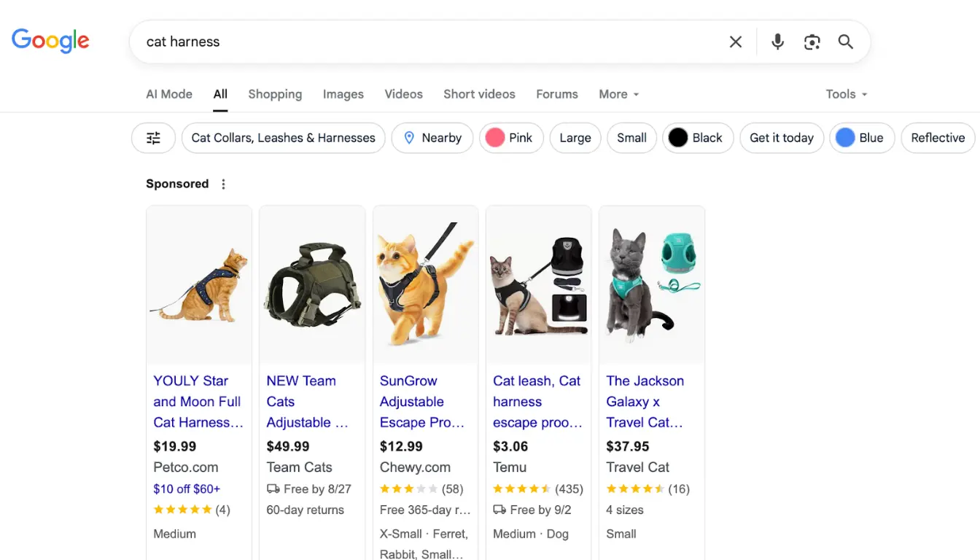Open Google Lens image search

pos(812,42)
